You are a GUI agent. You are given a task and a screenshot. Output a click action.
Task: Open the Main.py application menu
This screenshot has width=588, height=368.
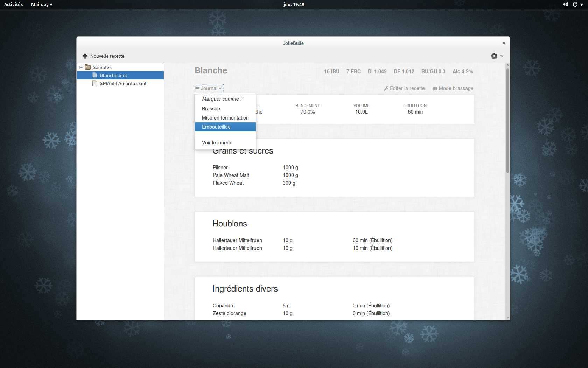pos(42,5)
